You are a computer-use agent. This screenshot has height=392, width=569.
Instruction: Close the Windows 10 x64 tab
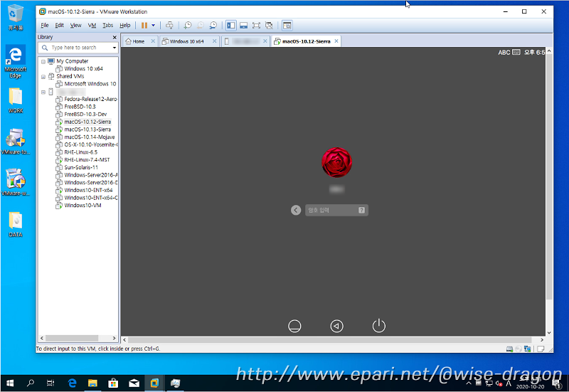point(215,41)
